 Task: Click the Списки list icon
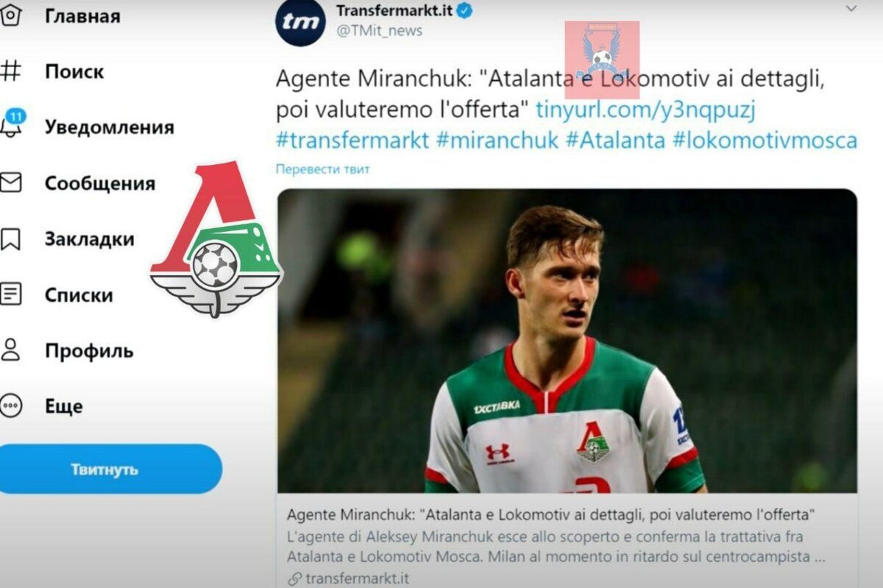(x=10, y=294)
